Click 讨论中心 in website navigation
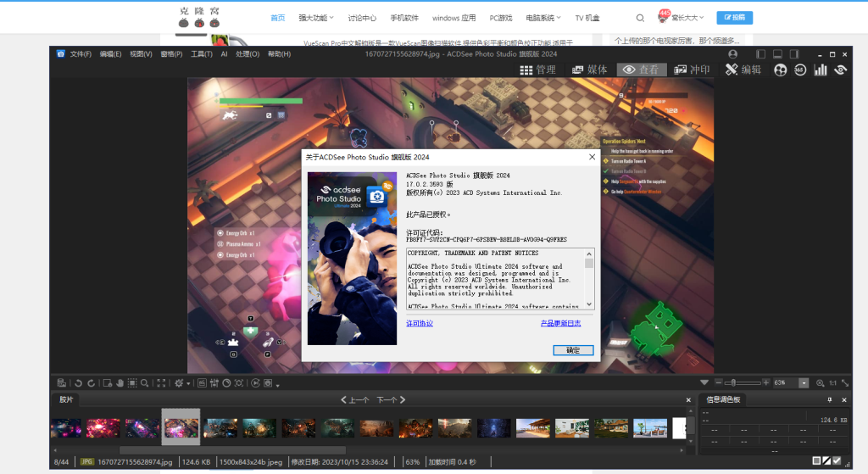 click(x=362, y=18)
